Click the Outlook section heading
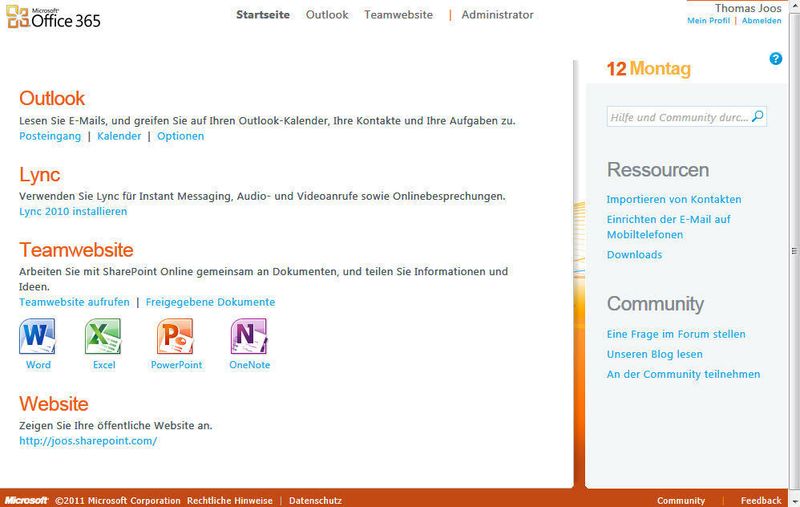Screen dimensions: 800x507 click(x=52, y=98)
